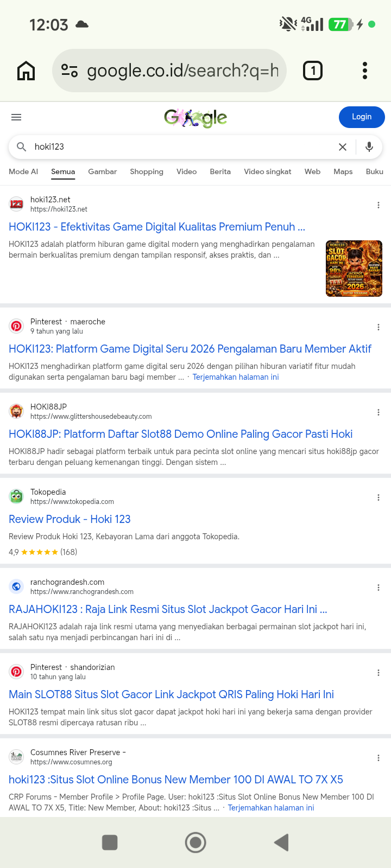Open more options for Tokopedia result

tap(379, 497)
